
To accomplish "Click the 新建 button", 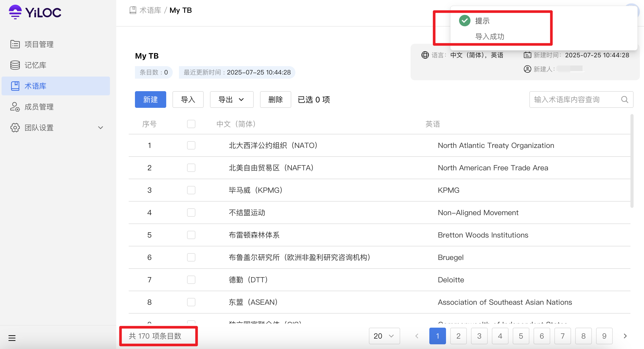I will click(151, 99).
